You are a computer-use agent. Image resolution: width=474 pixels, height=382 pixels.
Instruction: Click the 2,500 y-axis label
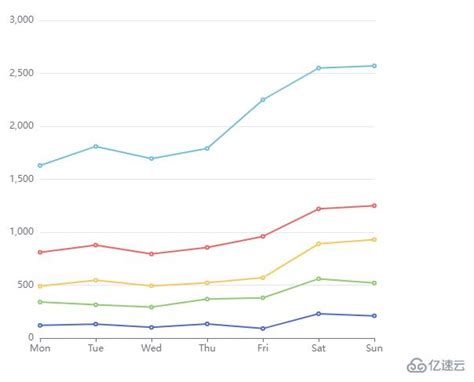pyautogui.click(x=22, y=73)
